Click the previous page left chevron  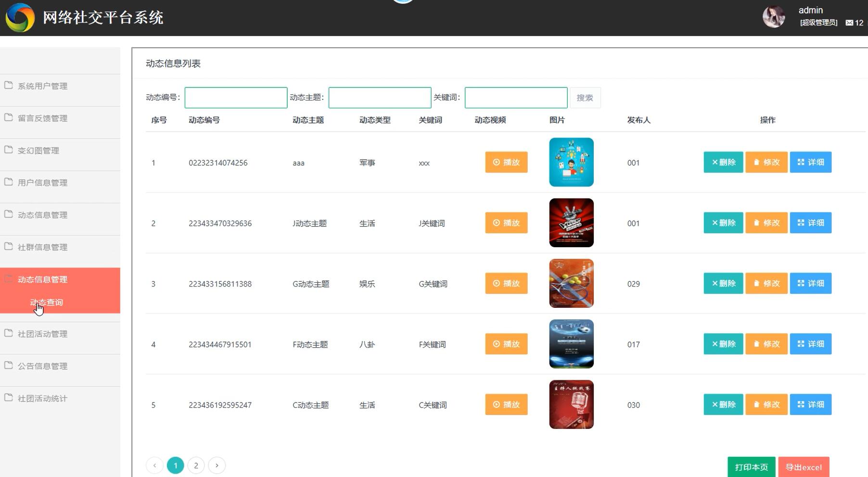(154, 465)
